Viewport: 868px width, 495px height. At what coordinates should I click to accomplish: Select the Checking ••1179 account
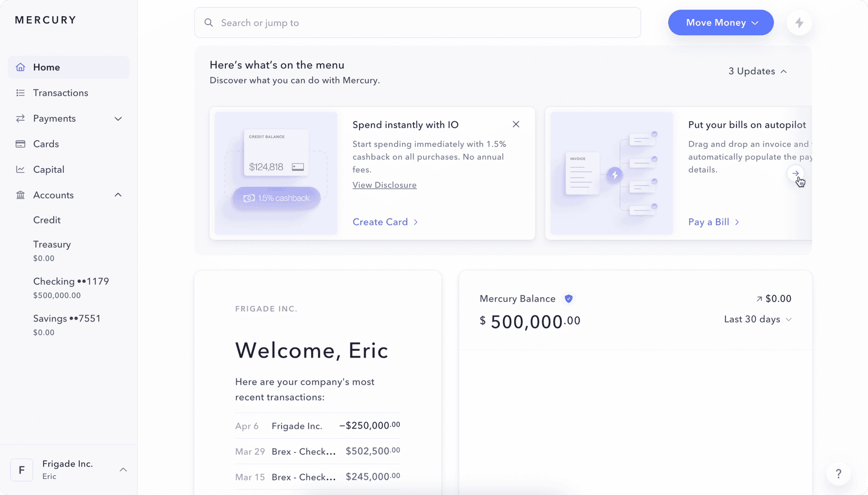coord(71,281)
